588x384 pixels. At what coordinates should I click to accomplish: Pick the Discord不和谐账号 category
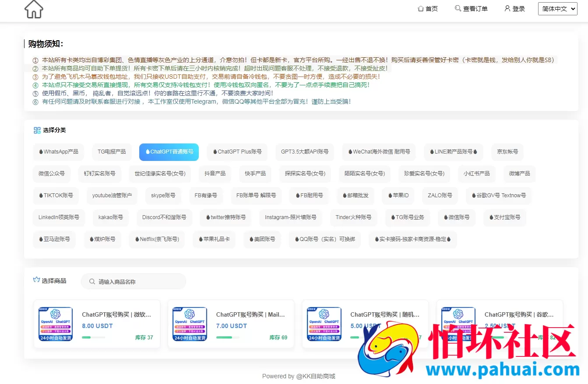[164, 217]
